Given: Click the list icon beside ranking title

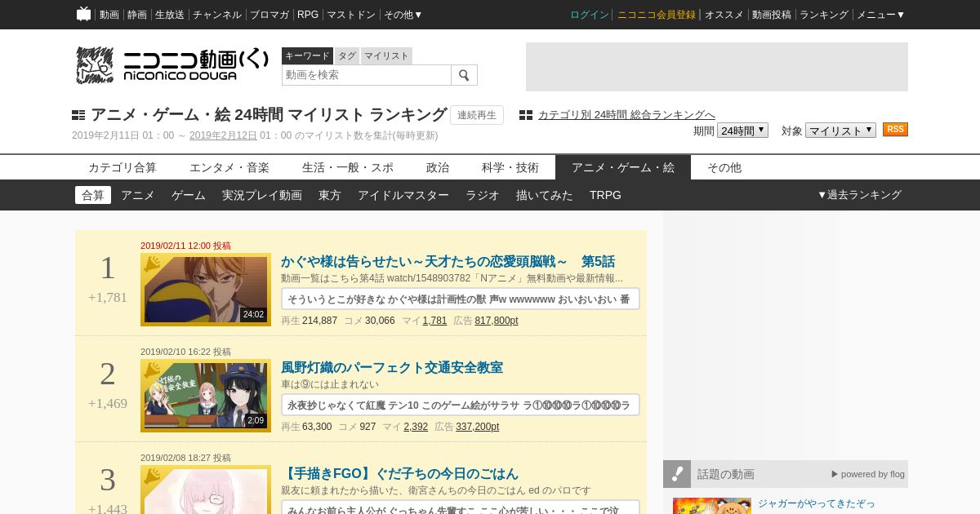Looking at the screenshot, I should pos(78,115).
